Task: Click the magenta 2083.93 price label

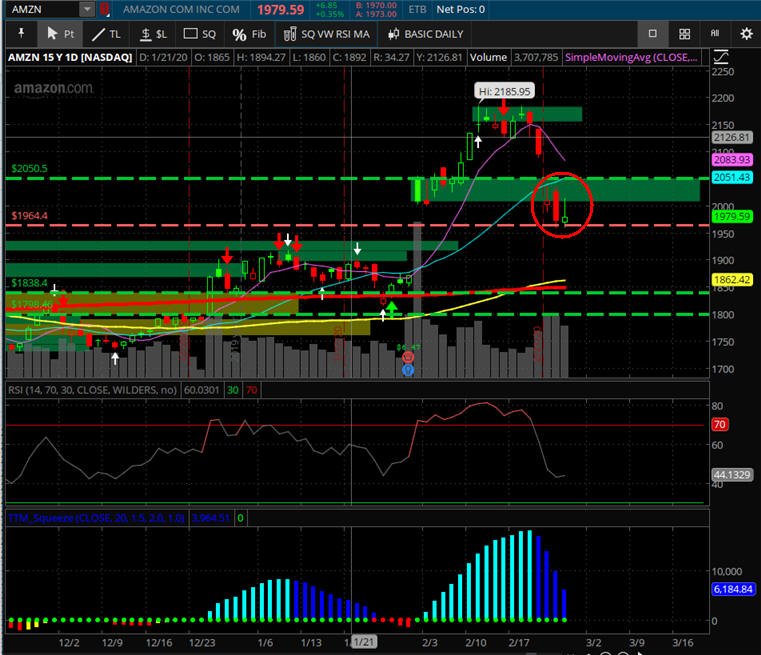Action: (x=732, y=160)
